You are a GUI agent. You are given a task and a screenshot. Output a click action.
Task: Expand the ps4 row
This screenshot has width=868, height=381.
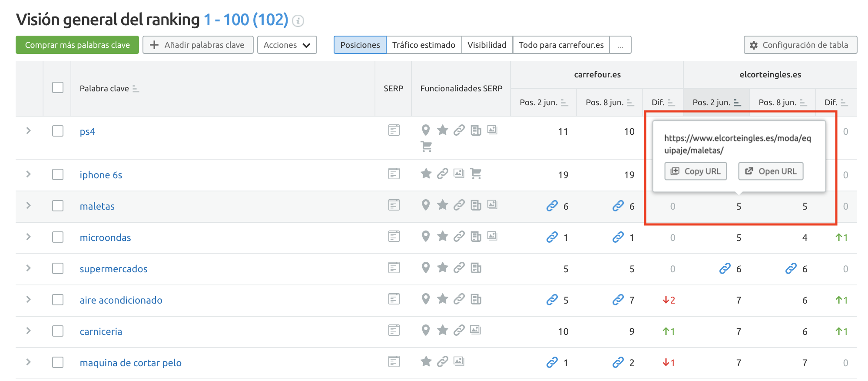coord(29,130)
